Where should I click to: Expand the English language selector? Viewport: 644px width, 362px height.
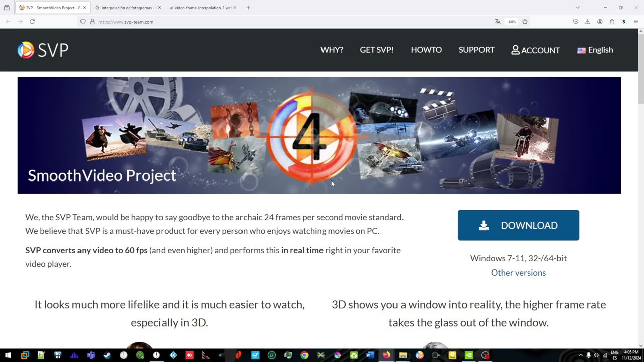595,50
